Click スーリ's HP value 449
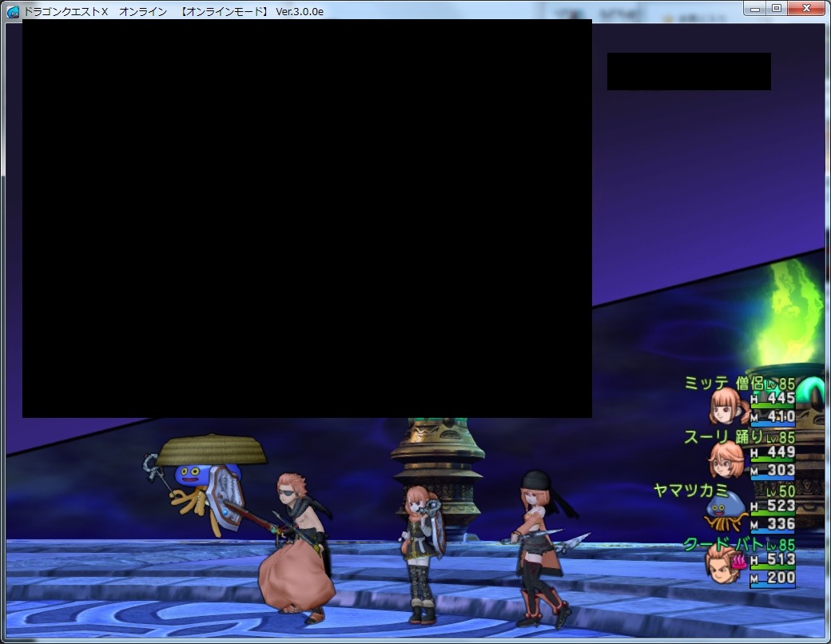The image size is (831, 644). [x=781, y=451]
